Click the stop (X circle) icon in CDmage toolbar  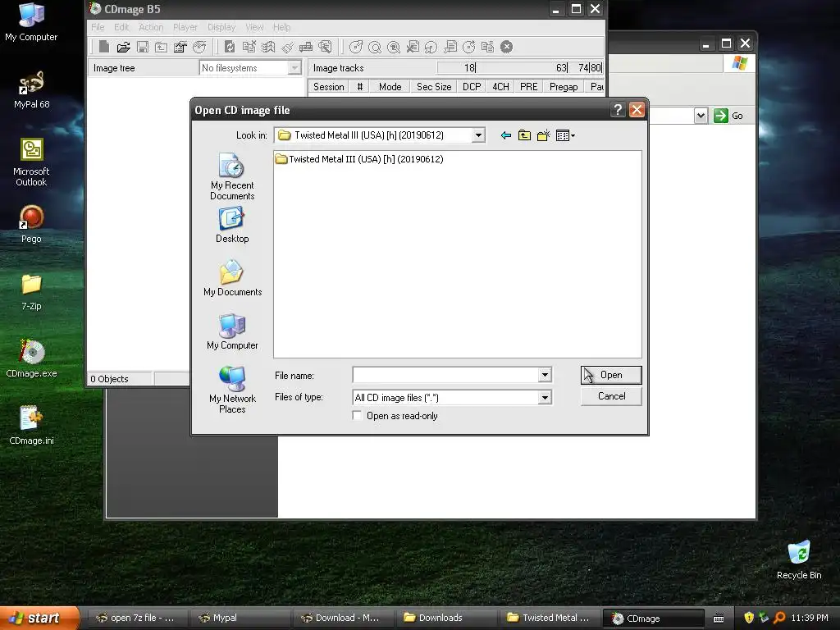coord(507,47)
